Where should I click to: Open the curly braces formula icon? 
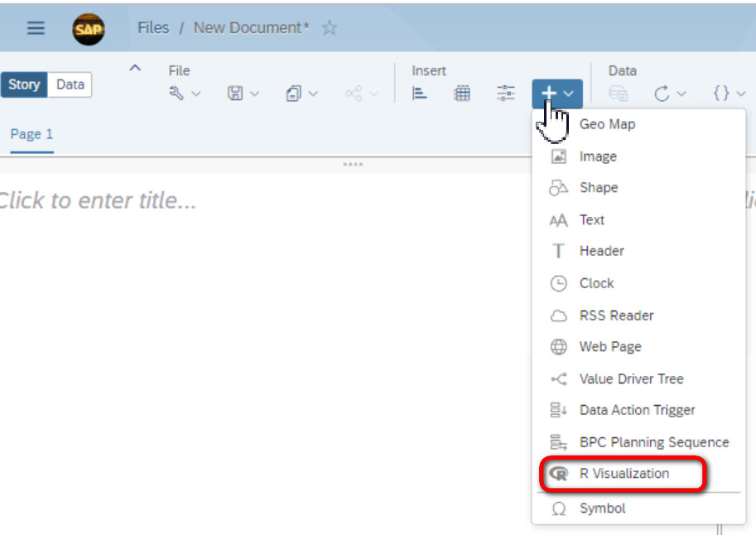[x=721, y=93]
